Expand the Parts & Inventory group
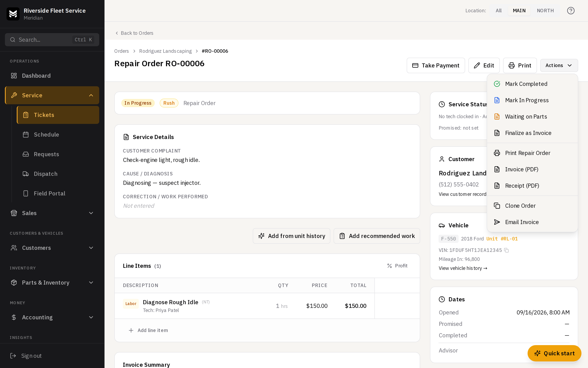588x368 pixels. (52, 283)
